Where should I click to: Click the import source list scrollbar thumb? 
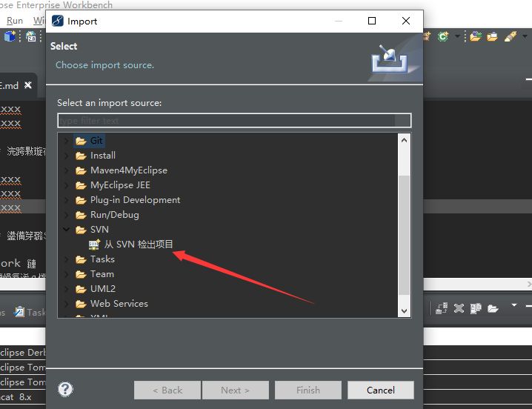pyautogui.click(x=404, y=235)
